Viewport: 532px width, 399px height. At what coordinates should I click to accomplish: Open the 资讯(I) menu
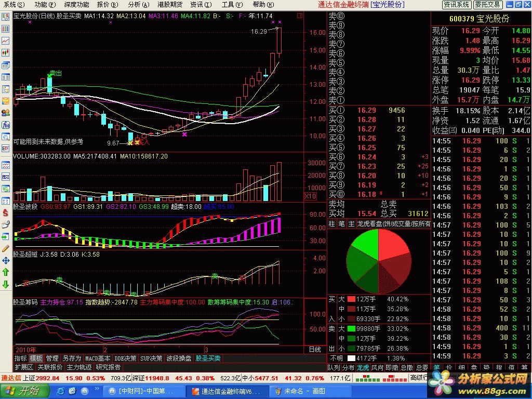(201, 4)
